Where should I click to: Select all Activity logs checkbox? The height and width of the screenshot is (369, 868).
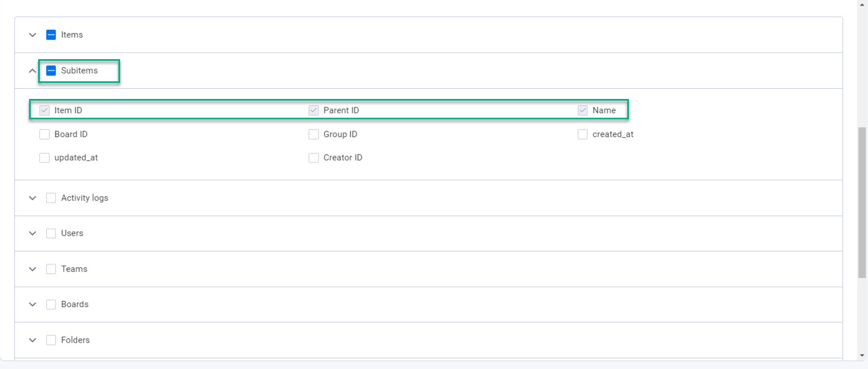(x=51, y=198)
